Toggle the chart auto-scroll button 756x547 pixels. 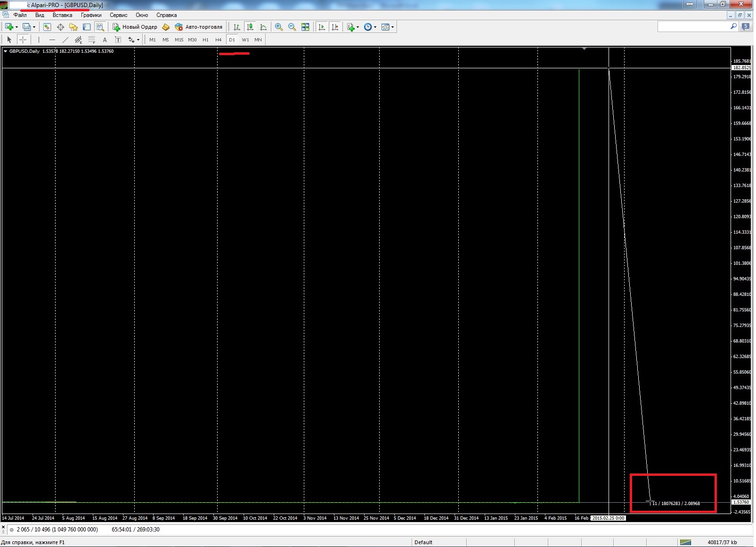322,27
